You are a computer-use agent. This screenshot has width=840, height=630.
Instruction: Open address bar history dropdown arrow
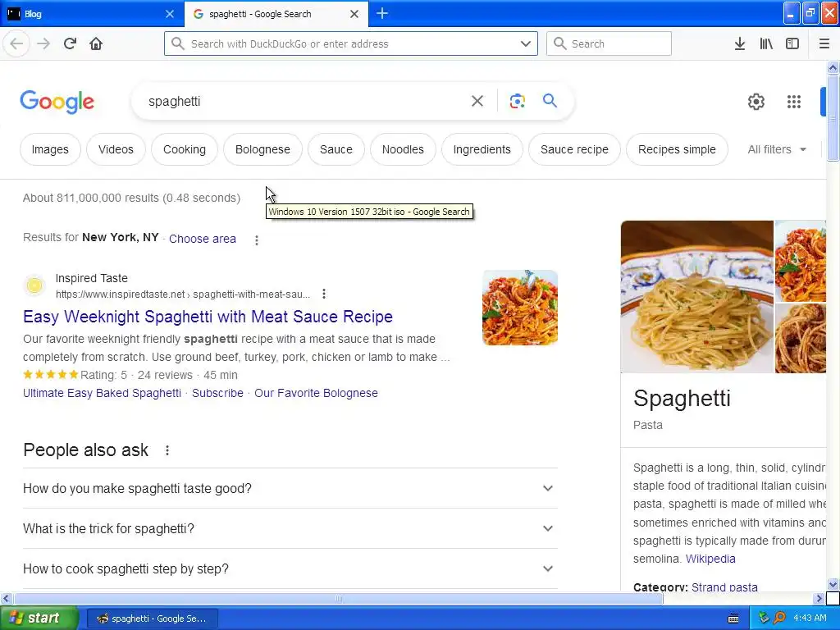pyautogui.click(x=526, y=43)
